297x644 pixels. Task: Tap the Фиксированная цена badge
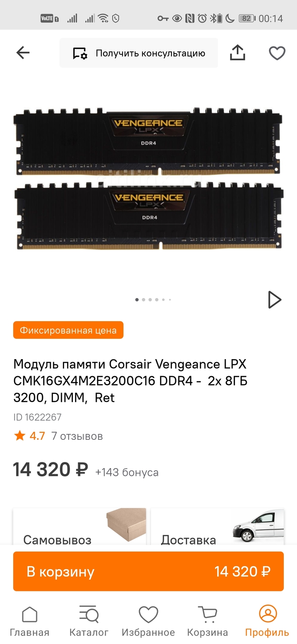[x=68, y=330]
